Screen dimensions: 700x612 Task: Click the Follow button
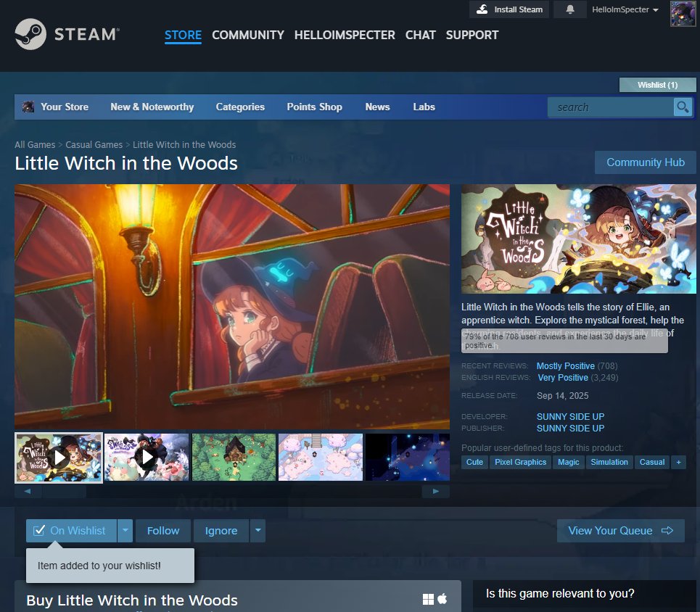pyautogui.click(x=163, y=531)
